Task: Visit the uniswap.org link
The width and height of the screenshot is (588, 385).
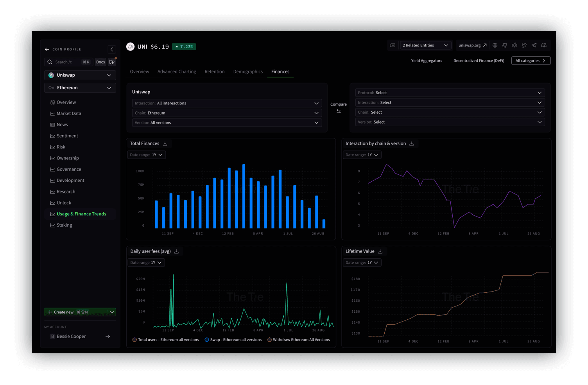Action: (x=472, y=45)
